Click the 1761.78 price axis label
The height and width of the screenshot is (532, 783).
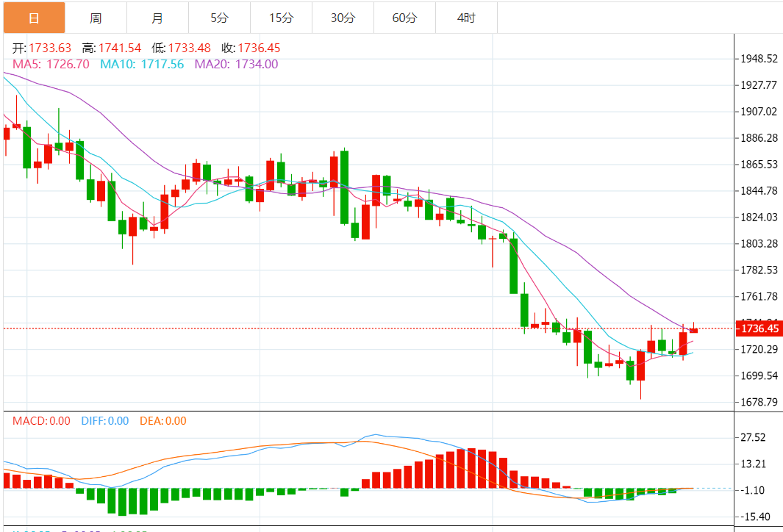[759, 297]
